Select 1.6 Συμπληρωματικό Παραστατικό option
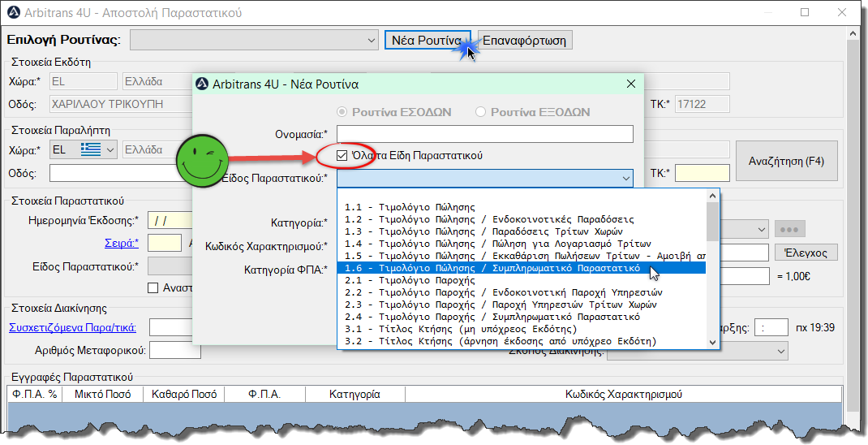The image size is (868, 445). pyautogui.click(x=521, y=268)
